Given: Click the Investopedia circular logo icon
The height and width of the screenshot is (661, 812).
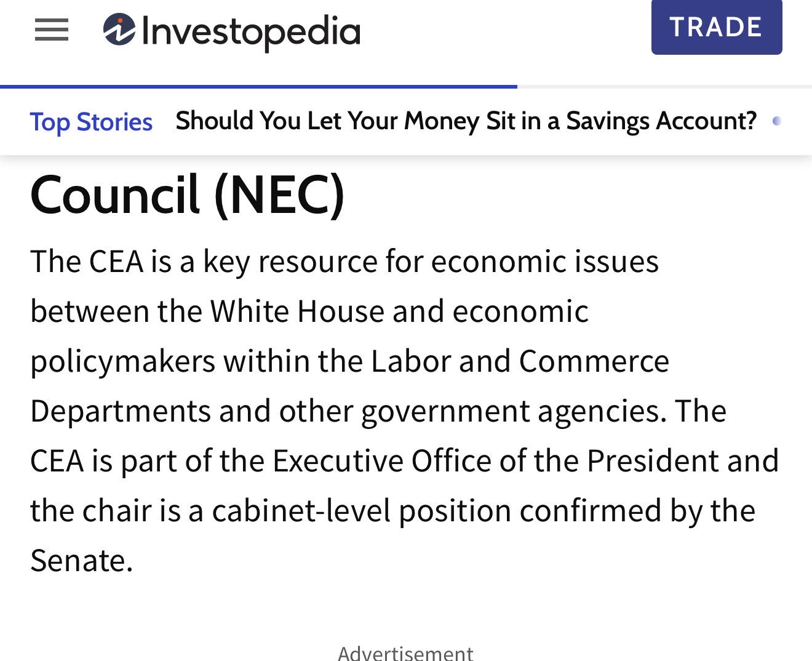Looking at the screenshot, I should [x=119, y=30].
